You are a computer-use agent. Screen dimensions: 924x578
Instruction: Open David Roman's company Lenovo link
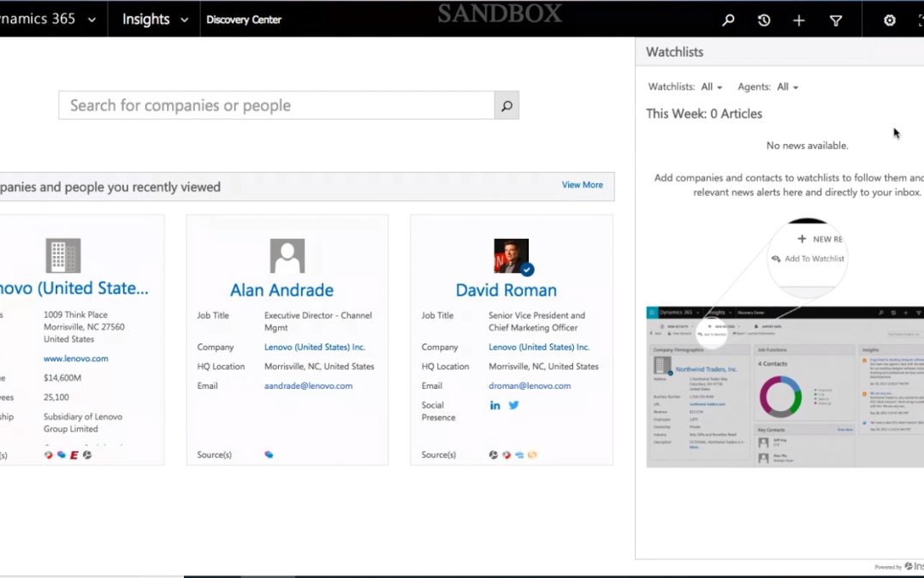tap(539, 347)
